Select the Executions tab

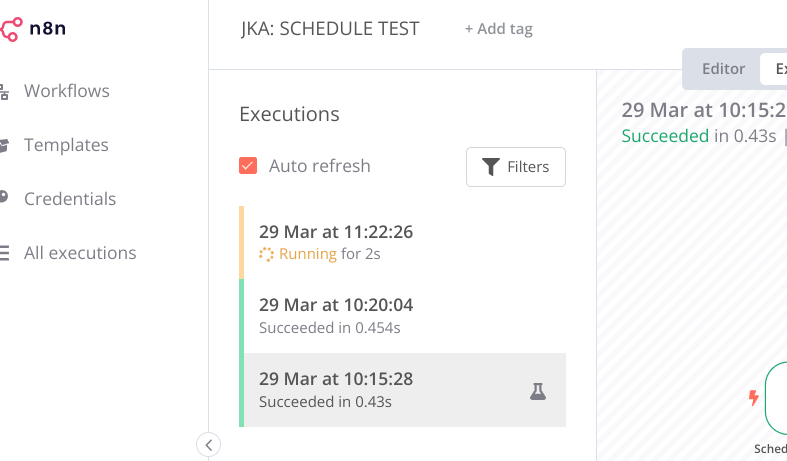(x=774, y=69)
